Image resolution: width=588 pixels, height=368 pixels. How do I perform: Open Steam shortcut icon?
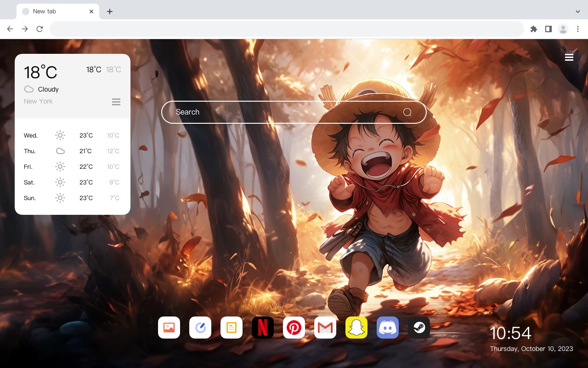click(x=419, y=328)
